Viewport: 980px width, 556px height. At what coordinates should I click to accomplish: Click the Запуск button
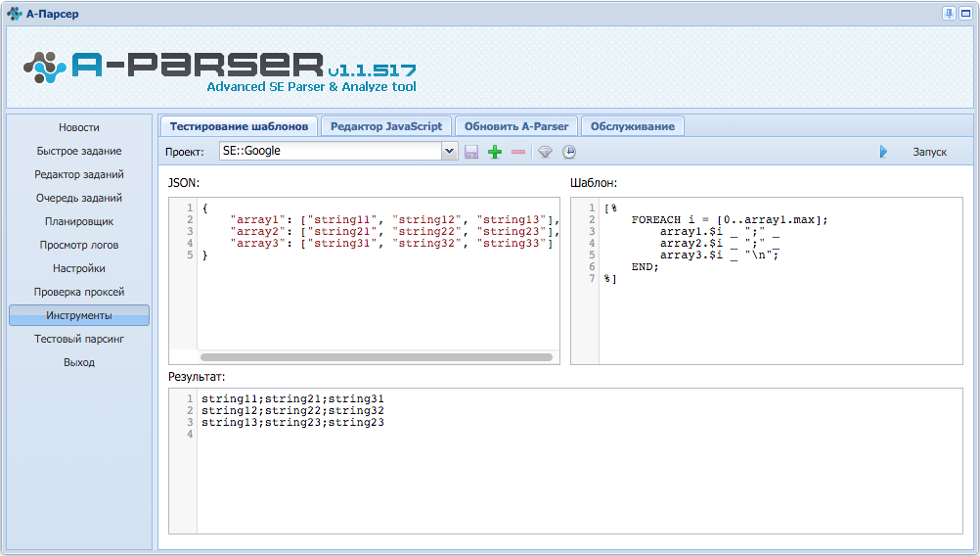click(929, 152)
